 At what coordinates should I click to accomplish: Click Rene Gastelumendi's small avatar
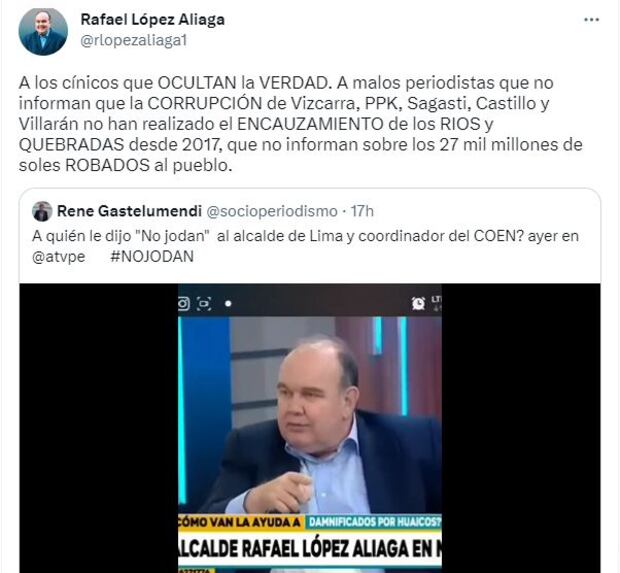point(42,211)
